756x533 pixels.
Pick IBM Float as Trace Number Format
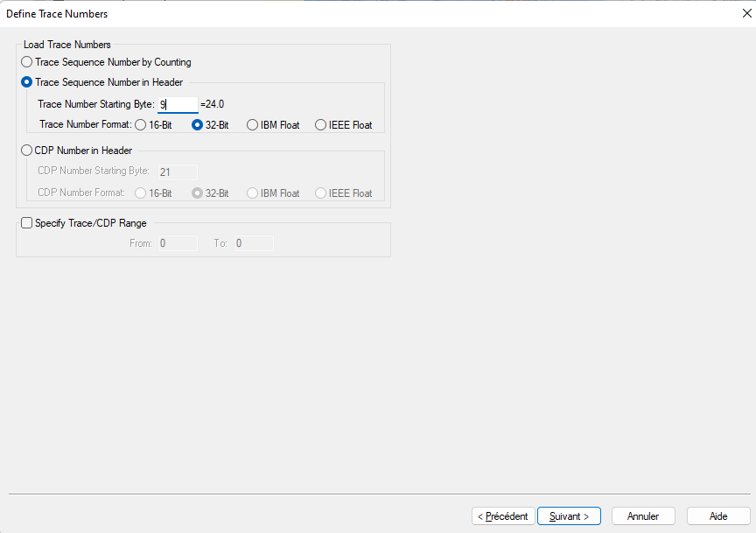pos(253,125)
